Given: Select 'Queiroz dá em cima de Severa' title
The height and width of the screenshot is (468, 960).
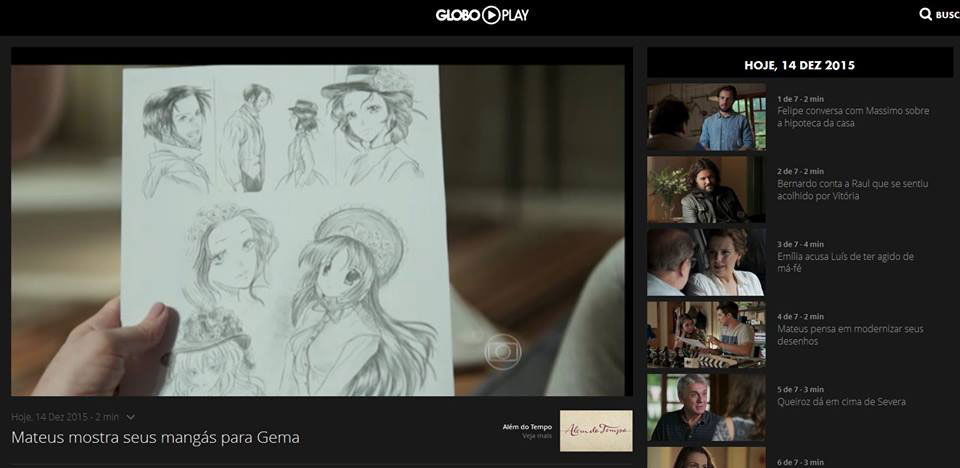Looking at the screenshot, I should click(x=841, y=402).
